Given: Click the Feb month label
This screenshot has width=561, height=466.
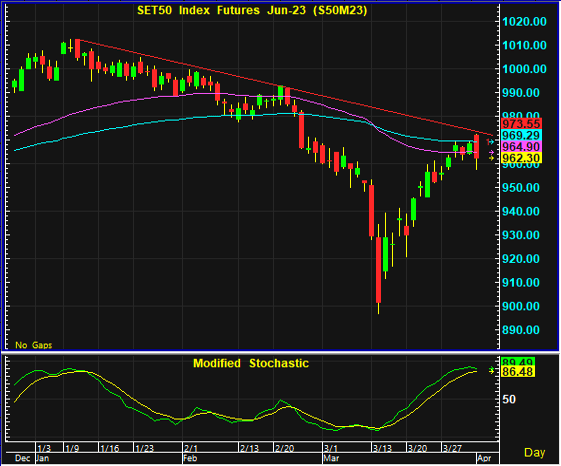Looking at the screenshot, I should (x=190, y=458).
